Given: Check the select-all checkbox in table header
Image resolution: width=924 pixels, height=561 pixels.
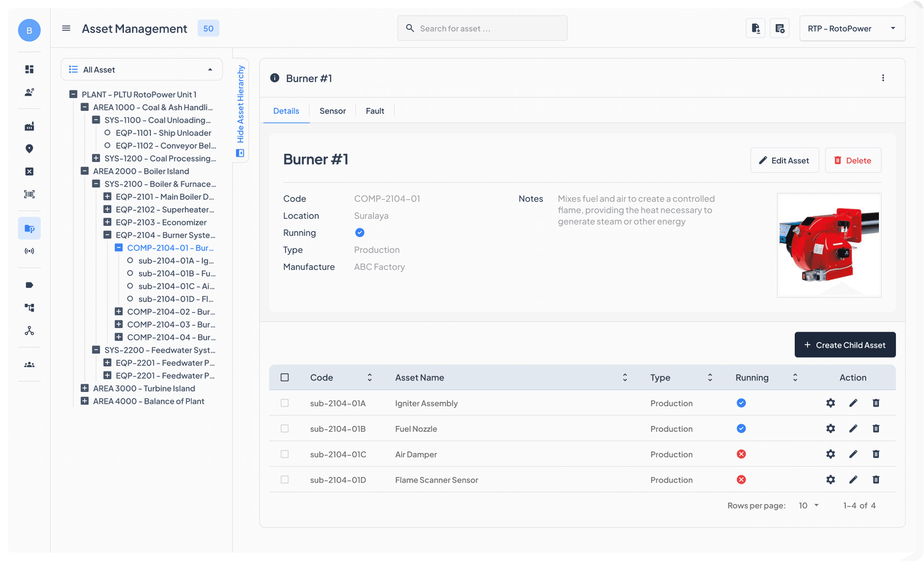Looking at the screenshot, I should pos(285,377).
